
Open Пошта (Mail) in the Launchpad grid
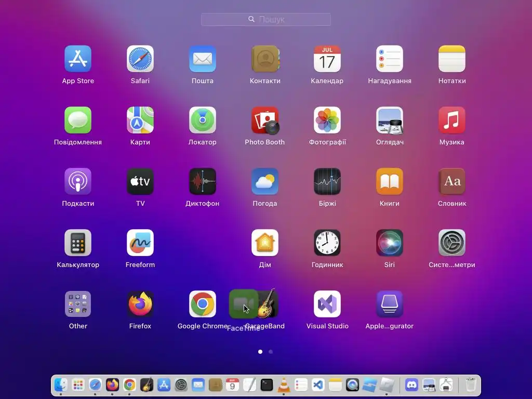tap(203, 59)
